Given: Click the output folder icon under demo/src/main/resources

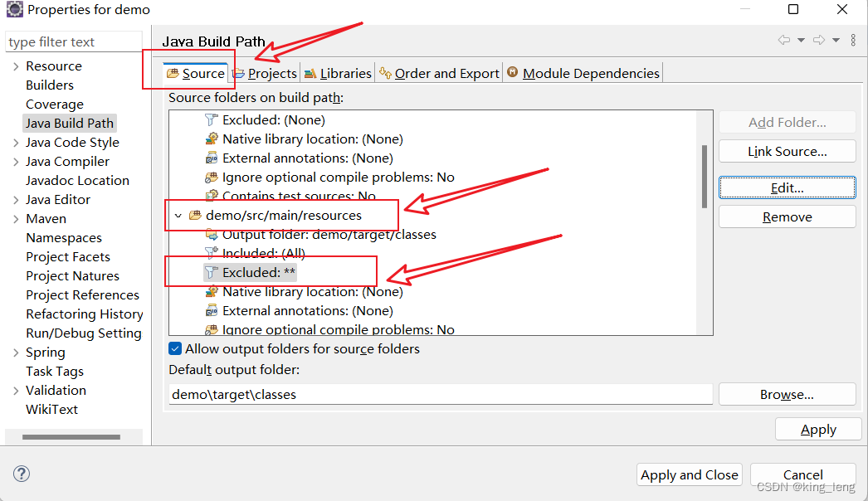Looking at the screenshot, I should [210, 234].
